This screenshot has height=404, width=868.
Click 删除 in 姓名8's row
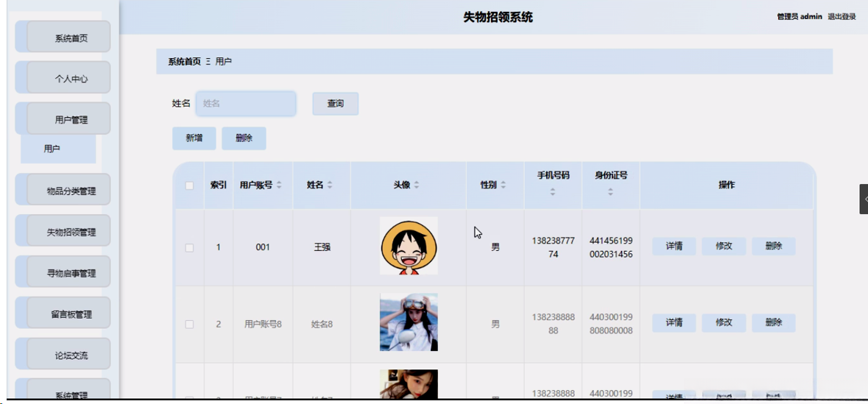[773, 322]
